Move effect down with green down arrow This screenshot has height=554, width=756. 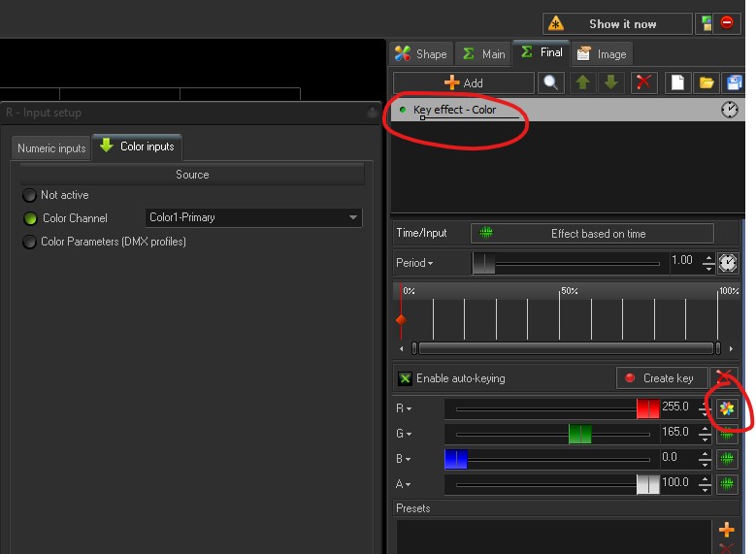click(x=610, y=83)
